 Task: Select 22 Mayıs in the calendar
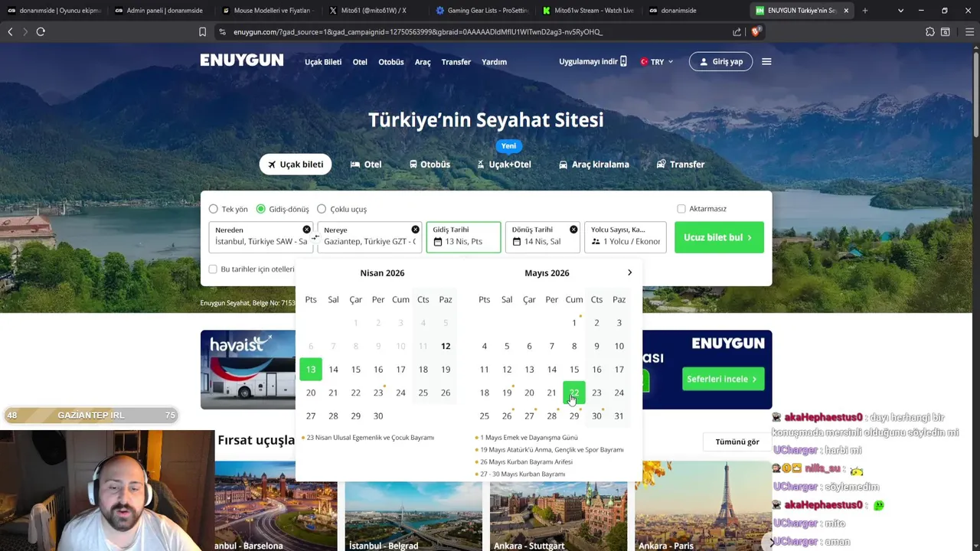(x=574, y=393)
